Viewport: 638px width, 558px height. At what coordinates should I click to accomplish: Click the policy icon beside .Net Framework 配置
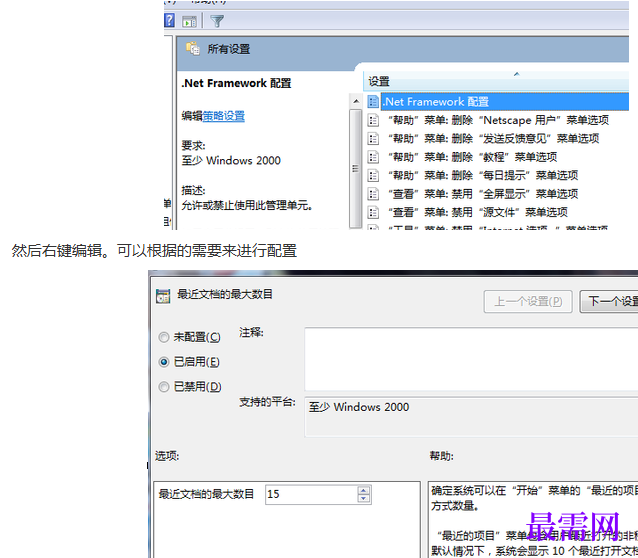click(x=373, y=101)
